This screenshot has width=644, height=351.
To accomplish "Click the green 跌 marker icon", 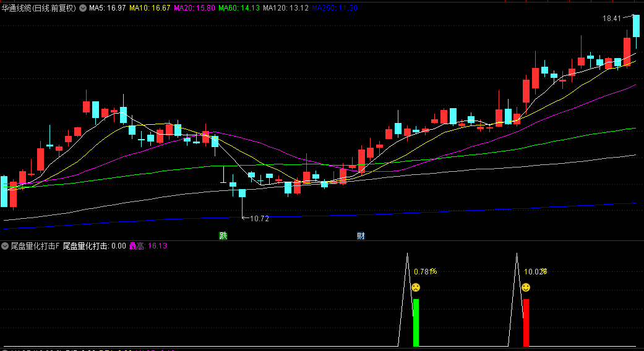I will (223, 236).
